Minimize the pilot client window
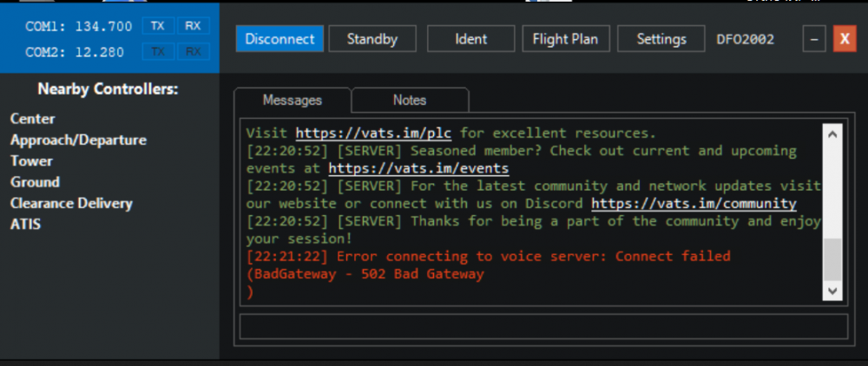Image resolution: width=868 pixels, height=366 pixels. [813, 39]
